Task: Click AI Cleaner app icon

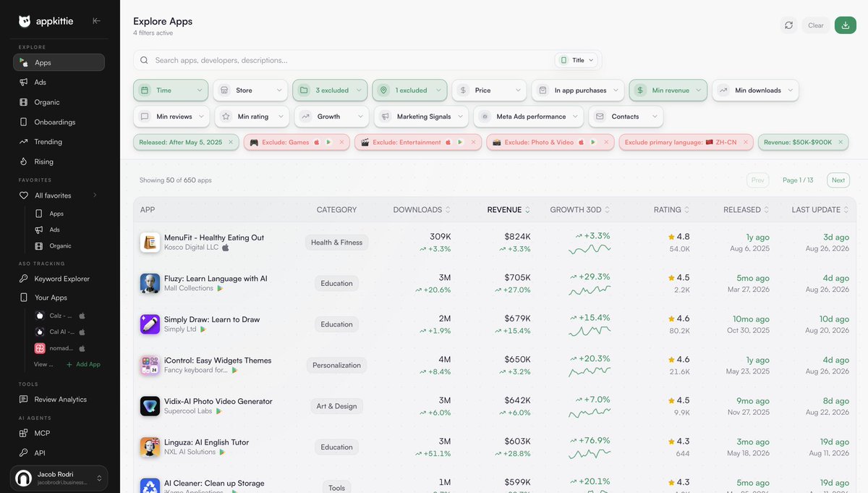Action: 150,487
